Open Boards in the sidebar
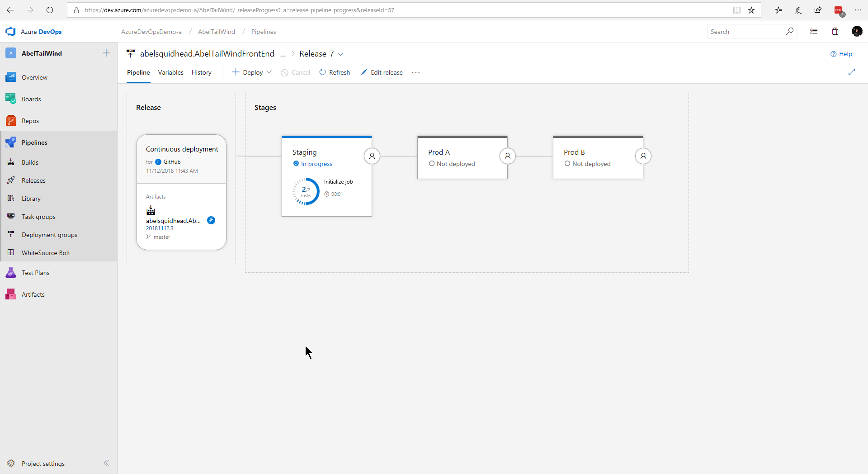Screen dimensions: 868x474 click(x=31, y=99)
